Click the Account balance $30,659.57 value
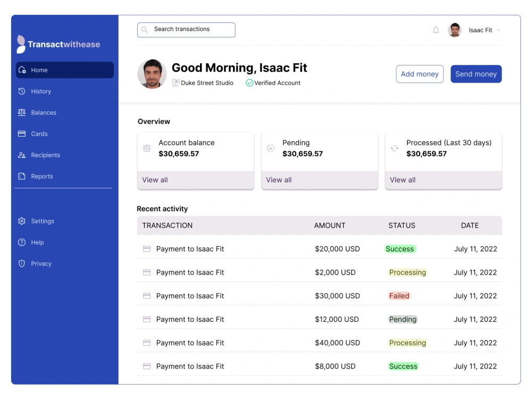This screenshot has height=399, width=532. point(179,154)
